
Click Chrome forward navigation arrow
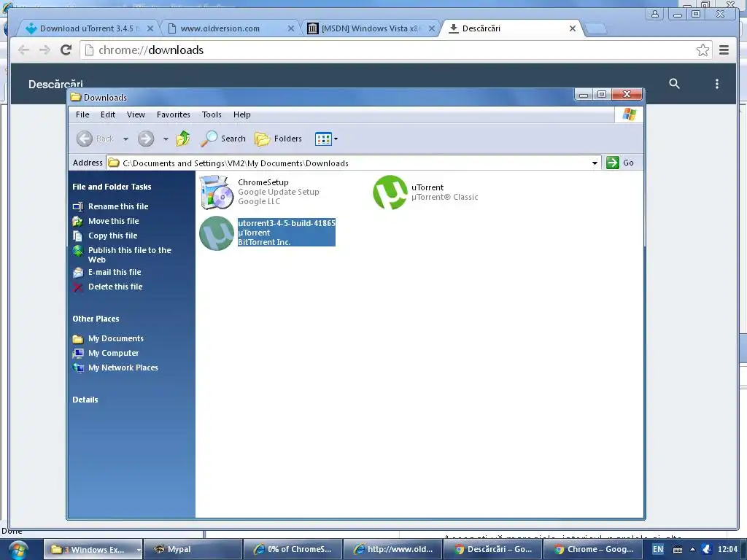[44, 50]
